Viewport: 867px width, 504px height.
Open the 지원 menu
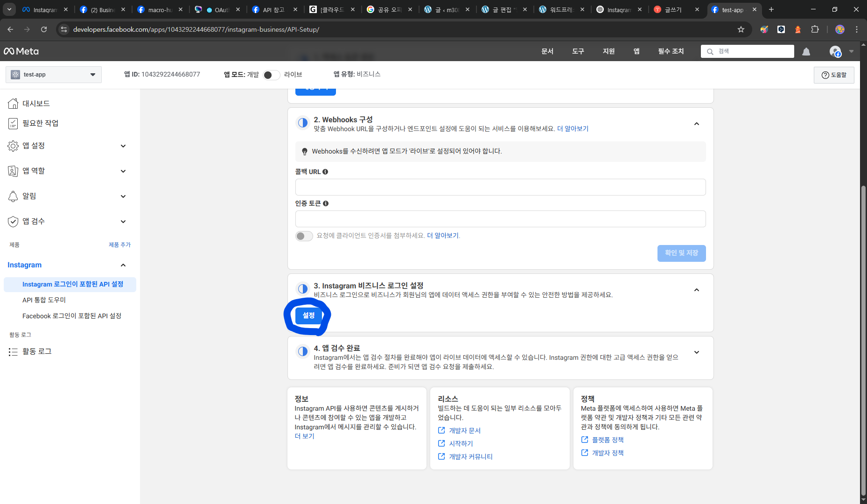(x=609, y=51)
